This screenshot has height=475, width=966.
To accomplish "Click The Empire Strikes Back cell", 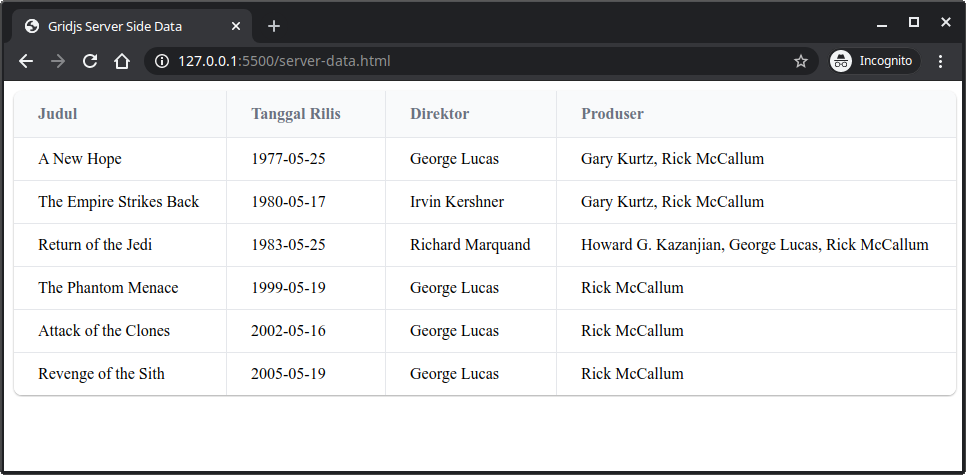I will (x=118, y=202).
